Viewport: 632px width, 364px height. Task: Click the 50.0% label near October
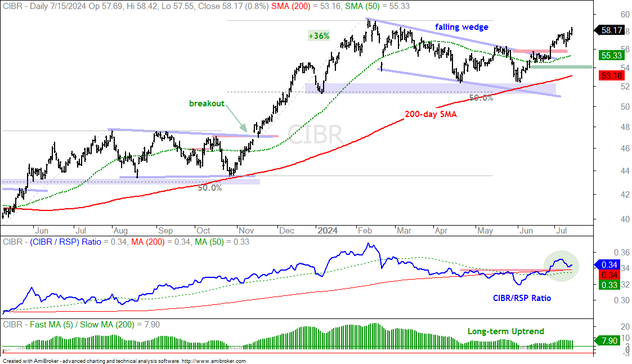click(x=209, y=188)
